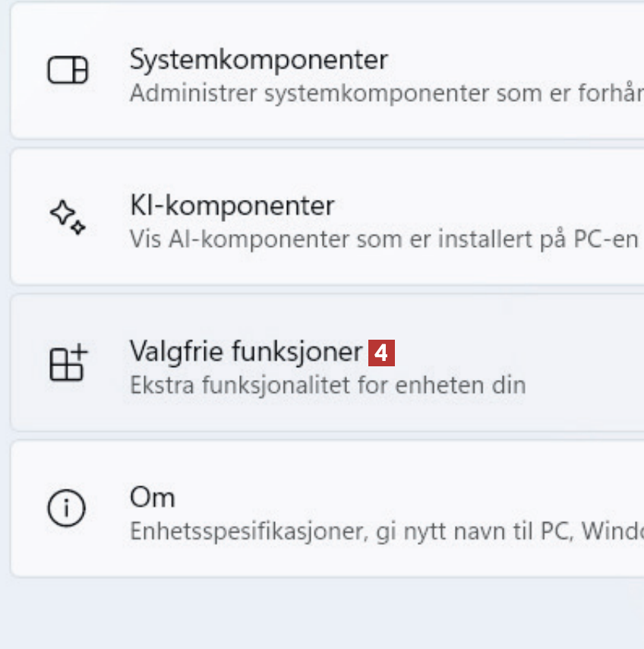
Task: Click 'Ekstra funksjonalitet for enheten din' text
Action: (x=327, y=385)
